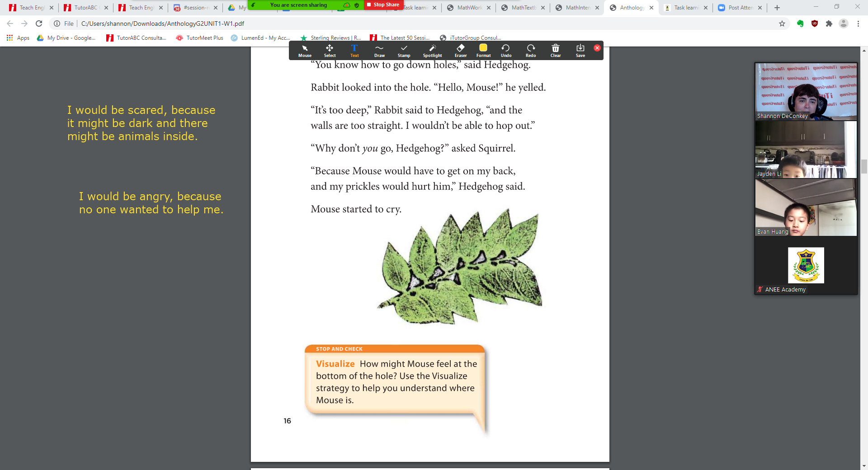The height and width of the screenshot is (470, 868).
Task: Click the Stop Share button
Action: click(x=383, y=5)
